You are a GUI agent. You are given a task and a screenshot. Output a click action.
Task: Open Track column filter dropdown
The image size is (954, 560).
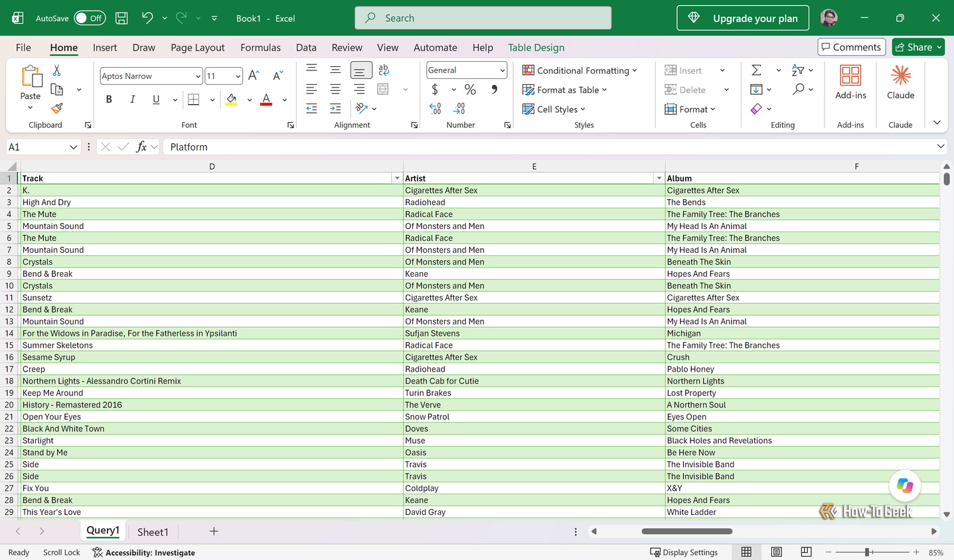tap(397, 178)
